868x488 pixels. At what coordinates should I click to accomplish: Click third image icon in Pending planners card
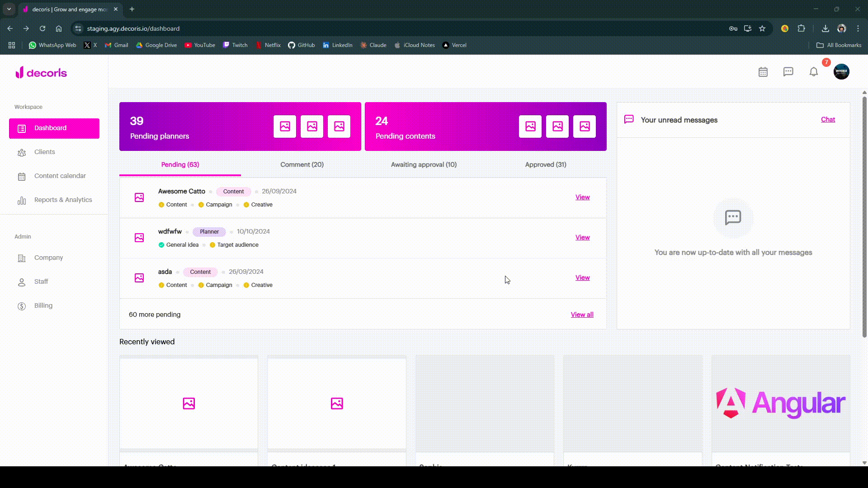339,127
